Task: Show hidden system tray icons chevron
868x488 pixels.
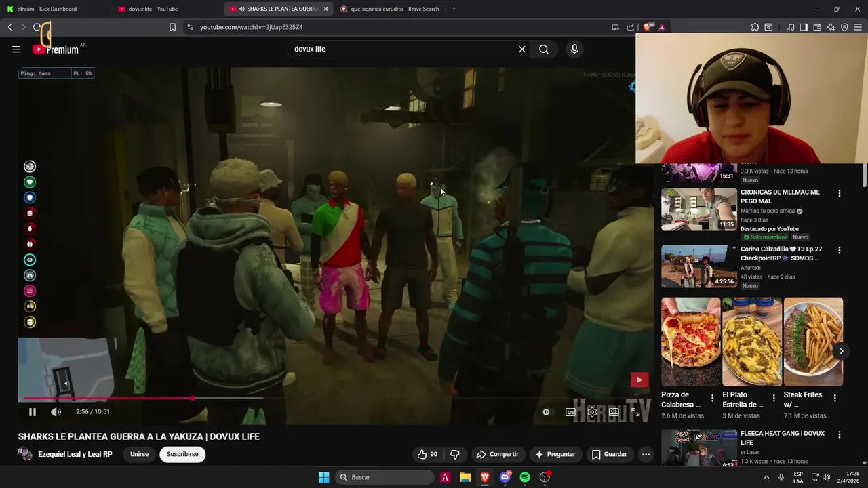Action: point(767,477)
